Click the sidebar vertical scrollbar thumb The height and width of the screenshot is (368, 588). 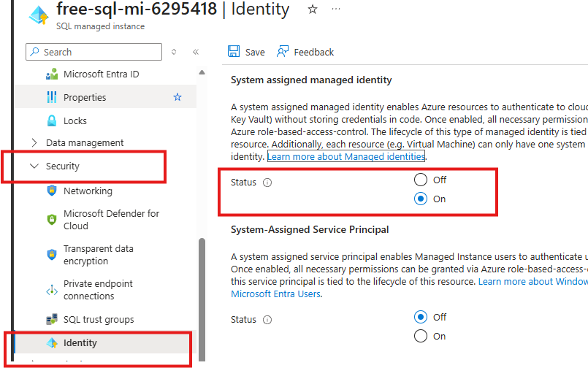click(x=202, y=299)
